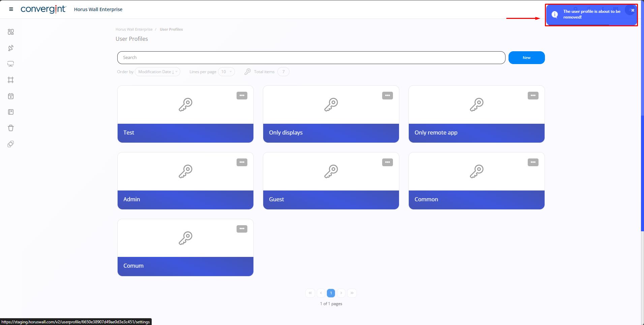
Task: Open the hamburger menu at top left
Action: tap(11, 9)
